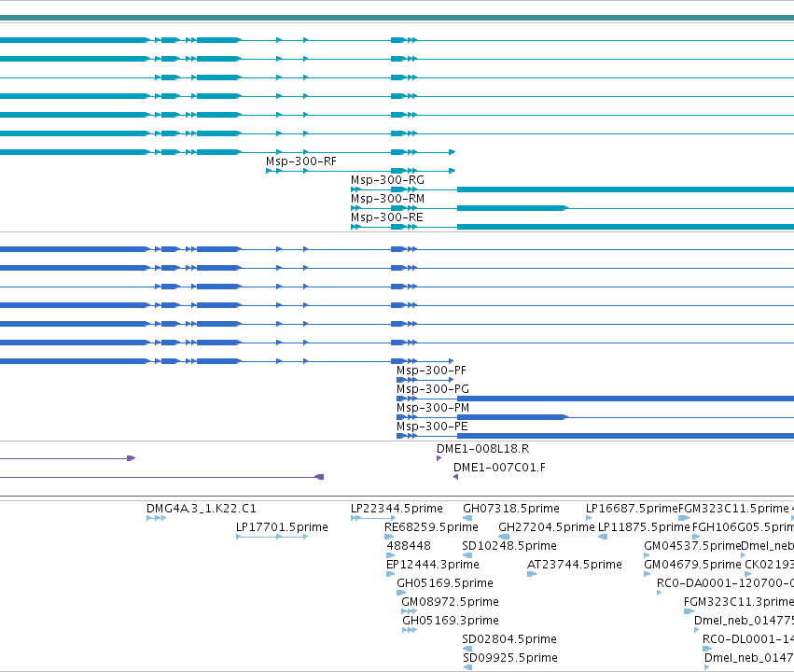Click the CK02193 EST label
This screenshot has height=672, width=794.
click(769, 566)
